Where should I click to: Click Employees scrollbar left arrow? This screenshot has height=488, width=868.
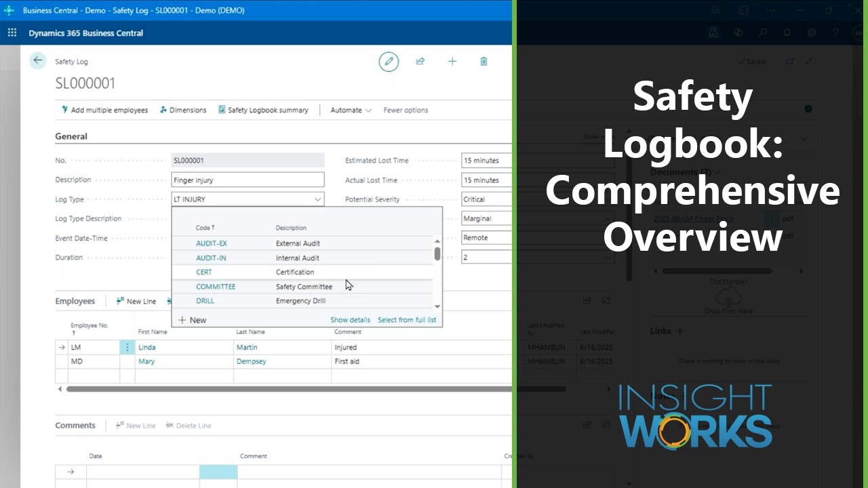60,389
